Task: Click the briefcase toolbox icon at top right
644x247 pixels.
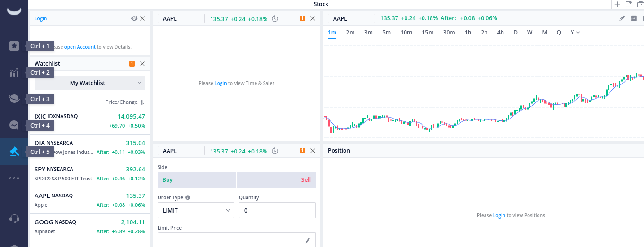Action: tap(641, 4)
